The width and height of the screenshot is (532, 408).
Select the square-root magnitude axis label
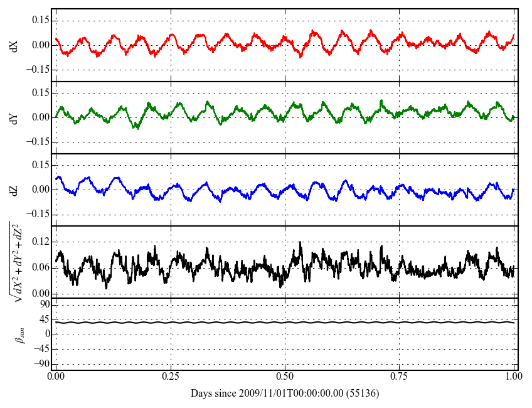(x=14, y=262)
